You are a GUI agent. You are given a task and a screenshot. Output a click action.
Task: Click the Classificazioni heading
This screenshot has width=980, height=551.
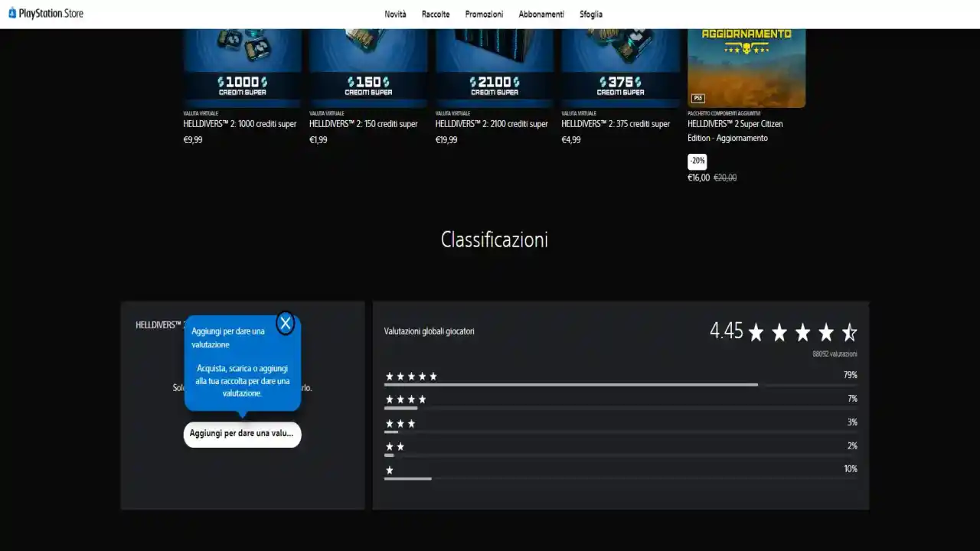pos(494,240)
